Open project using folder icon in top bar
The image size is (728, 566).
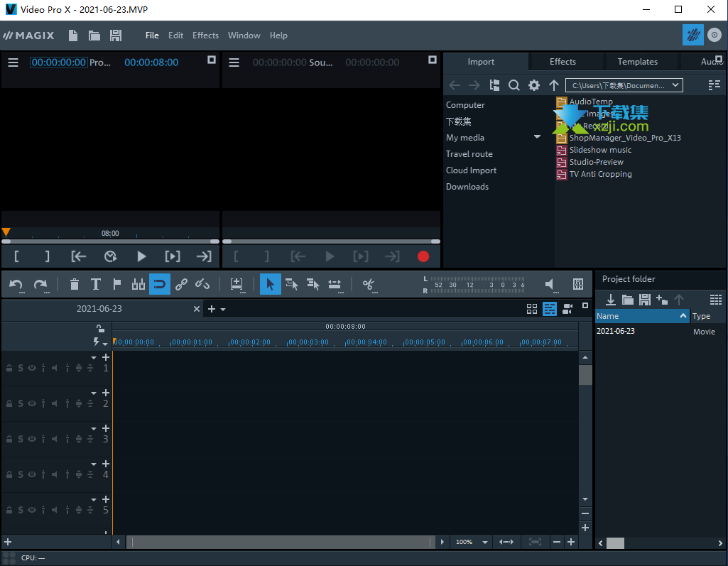[x=94, y=36]
